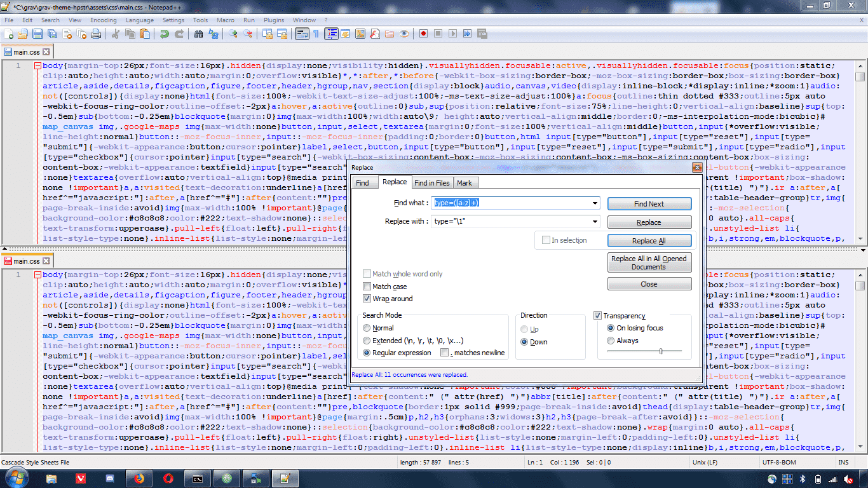Expand the Replace with history dropdown

coord(595,222)
